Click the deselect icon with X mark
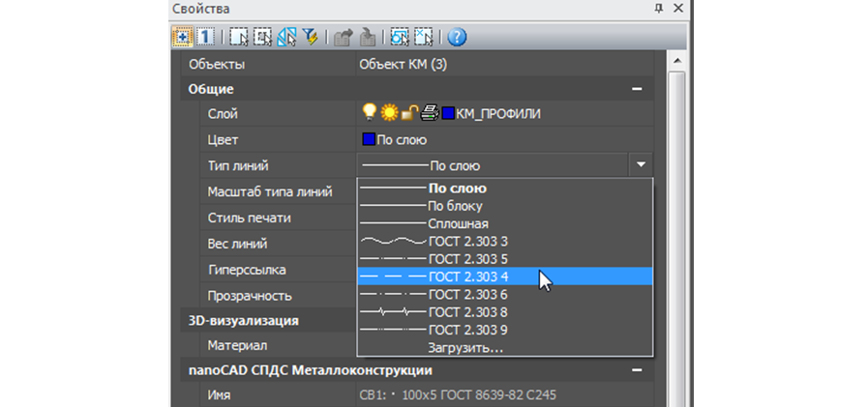 [x=424, y=37]
